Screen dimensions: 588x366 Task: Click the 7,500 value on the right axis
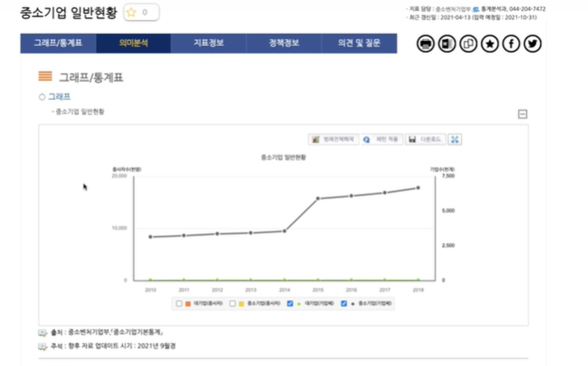tap(448, 176)
